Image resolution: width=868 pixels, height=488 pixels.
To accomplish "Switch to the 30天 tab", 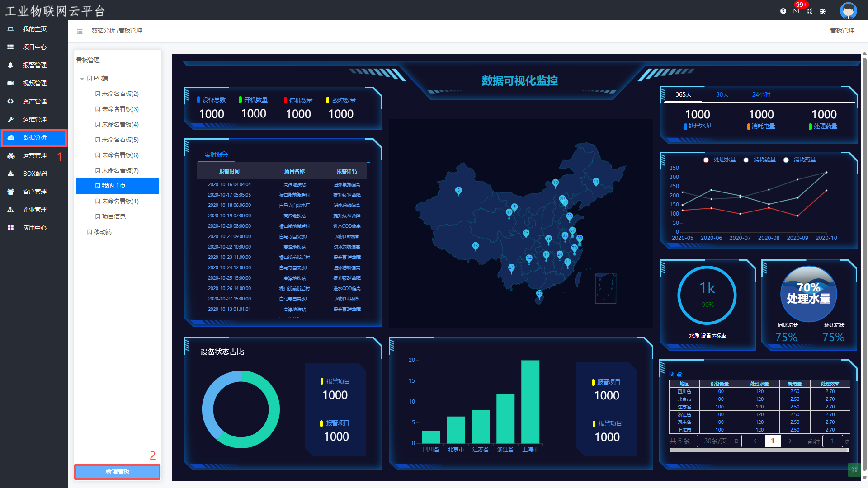I will (x=722, y=94).
